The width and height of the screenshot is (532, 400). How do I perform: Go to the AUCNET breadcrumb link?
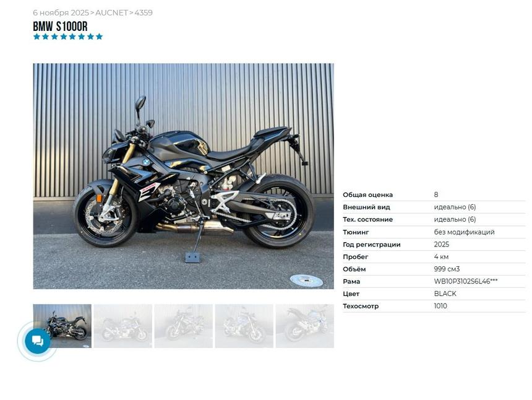[x=111, y=12]
